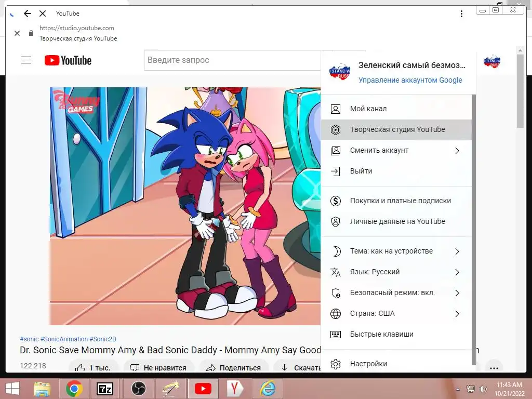Screen dimensions: 532x399
Task: Expand the country chevron arrow
Action: 457,313
